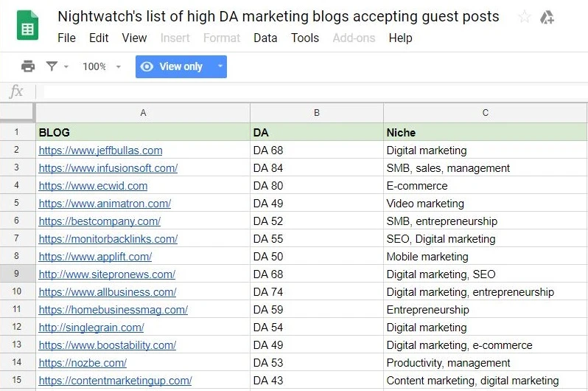Select row 9 header
588x391 pixels.
tap(16, 274)
